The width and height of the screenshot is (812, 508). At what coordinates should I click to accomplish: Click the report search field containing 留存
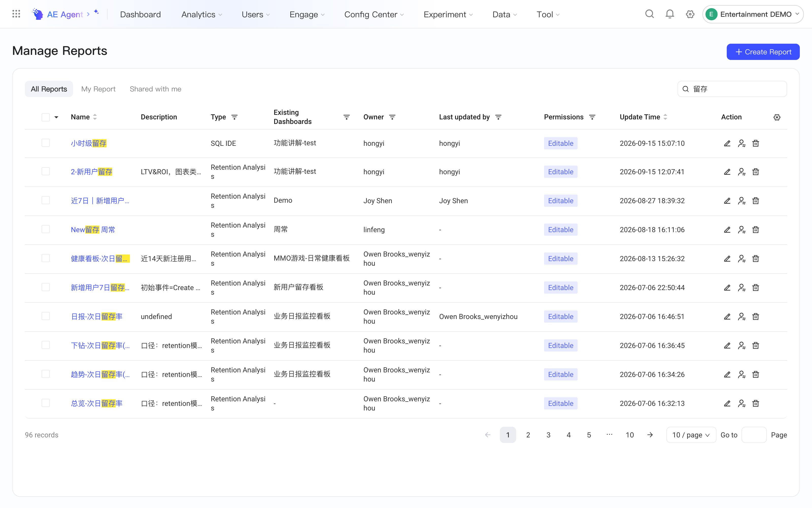pyautogui.click(x=732, y=89)
